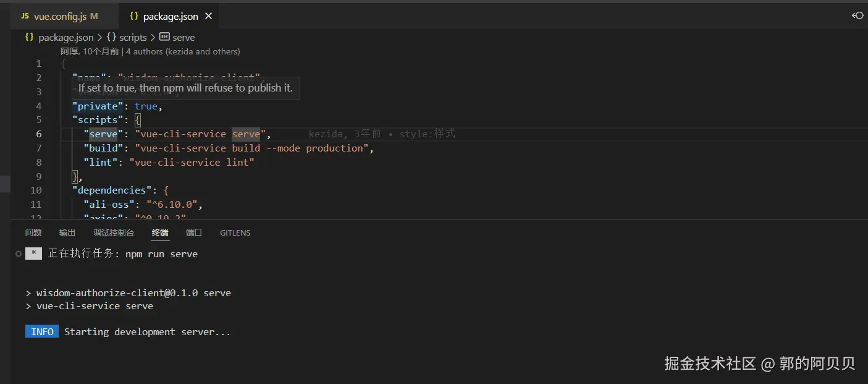Click the asterisk task badge in terminal
Screen dimensions: 868x384
[x=33, y=254]
